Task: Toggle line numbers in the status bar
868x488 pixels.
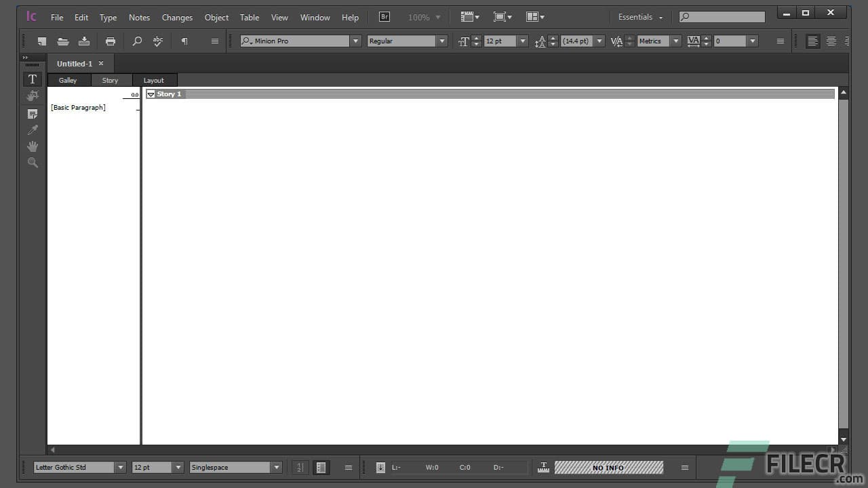Action: click(x=300, y=467)
